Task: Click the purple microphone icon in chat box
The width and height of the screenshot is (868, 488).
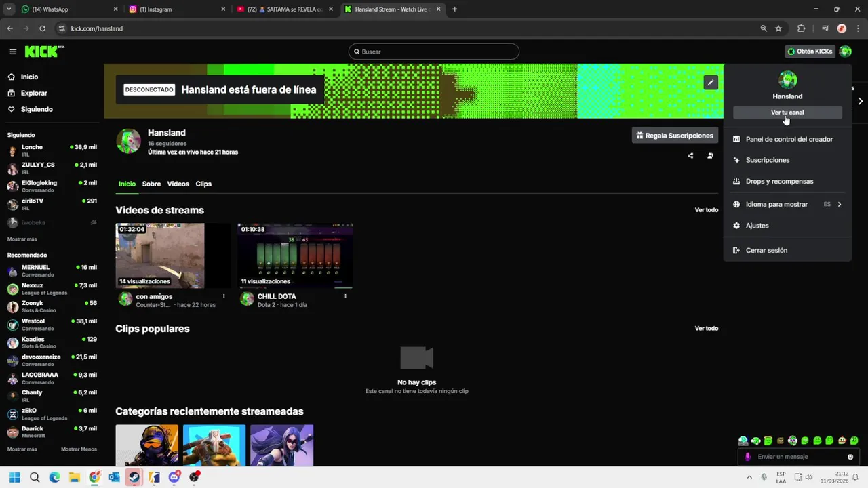Action: pos(748,457)
